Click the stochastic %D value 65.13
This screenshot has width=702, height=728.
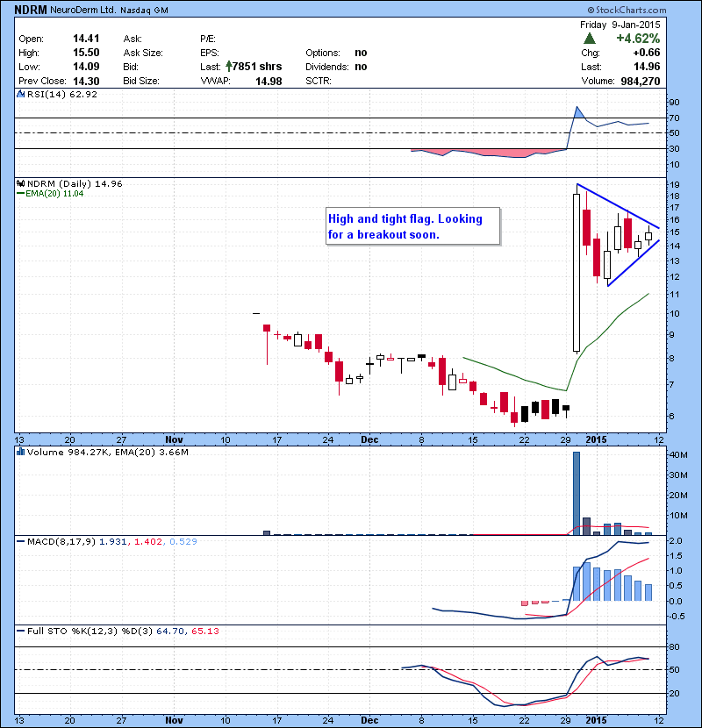click(x=204, y=631)
